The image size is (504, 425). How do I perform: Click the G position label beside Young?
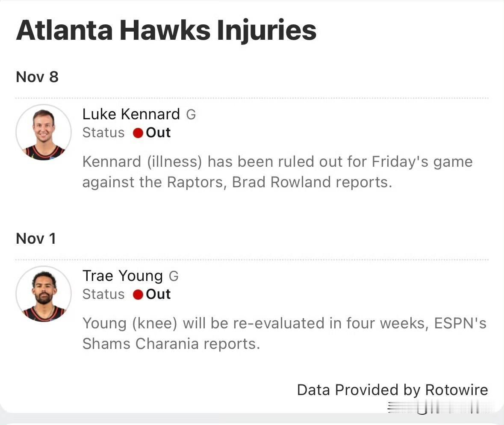(x=174, y=276)
